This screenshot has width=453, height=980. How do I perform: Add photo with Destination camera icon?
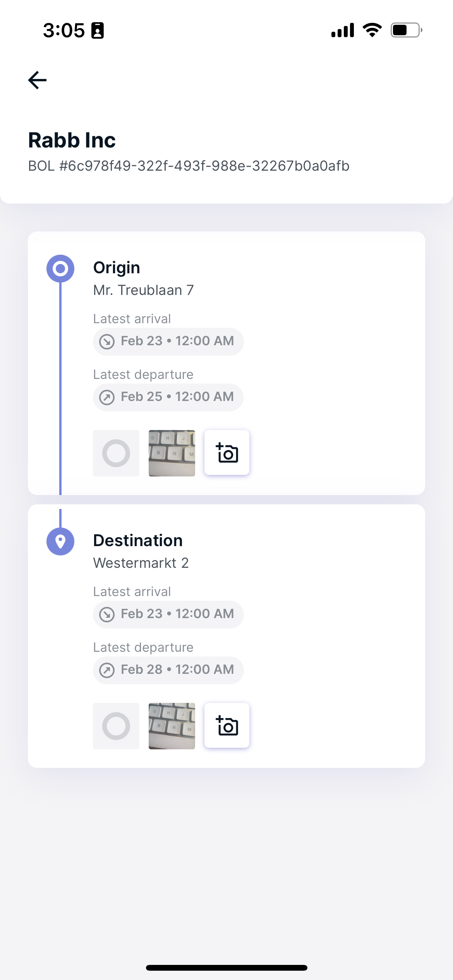point(227,725)
